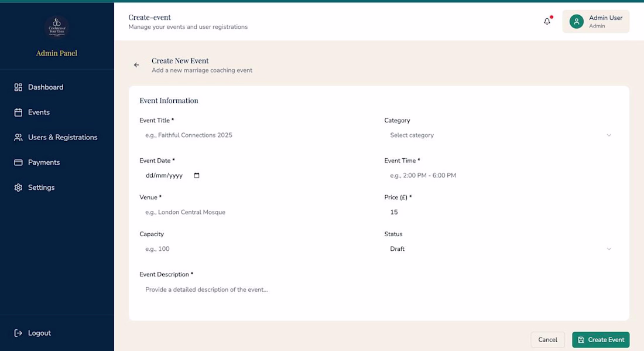Focus the Venue input field
644x351 pixels.
(256, 212)
